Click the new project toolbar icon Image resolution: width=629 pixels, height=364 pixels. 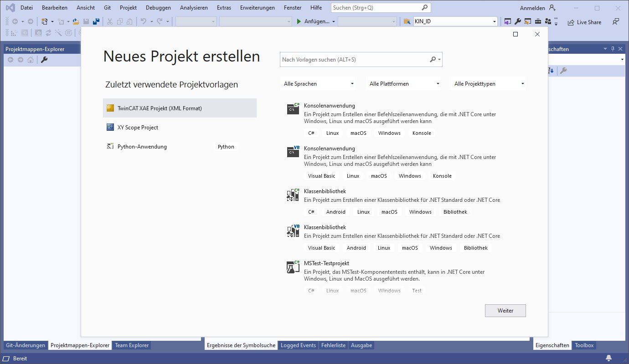tap(44, 21)
